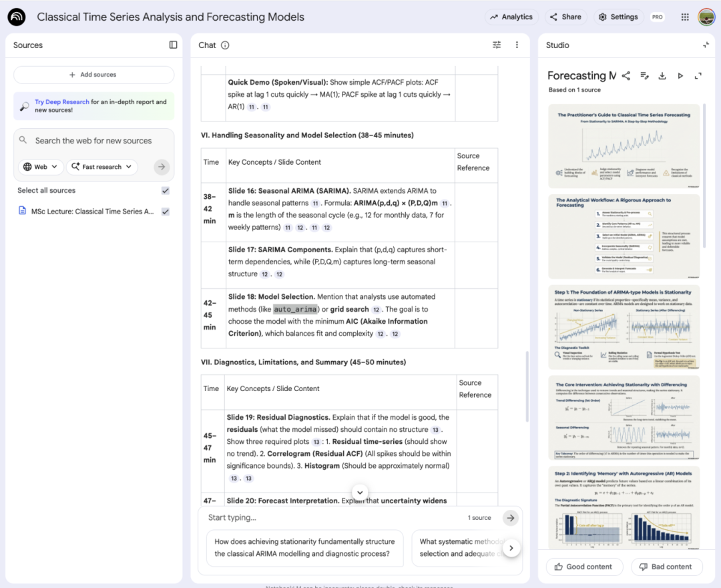Uncheck the MSc Lecture source checkbox
The width and height of the screenshot is (721, 588).
click(166, 212)
